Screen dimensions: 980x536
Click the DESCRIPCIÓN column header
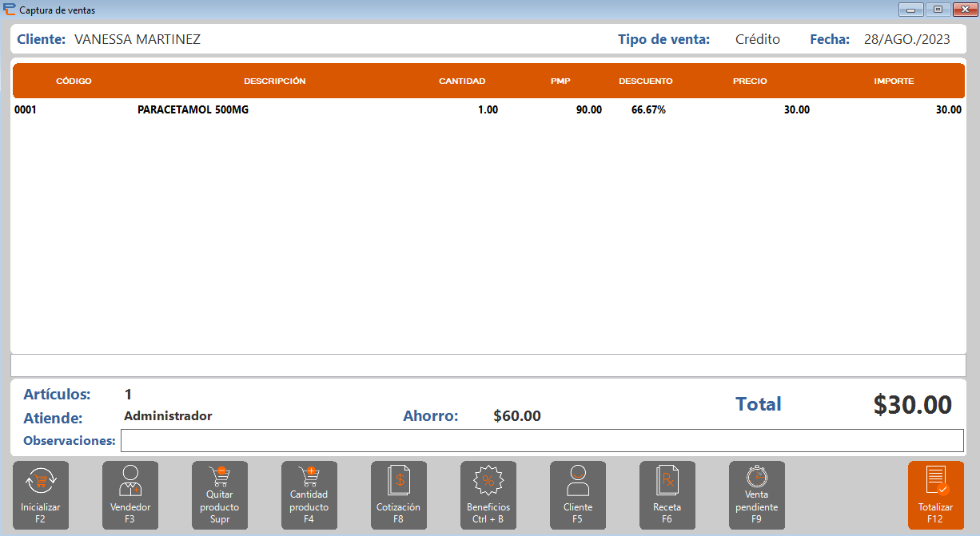[x=275, y=81]
